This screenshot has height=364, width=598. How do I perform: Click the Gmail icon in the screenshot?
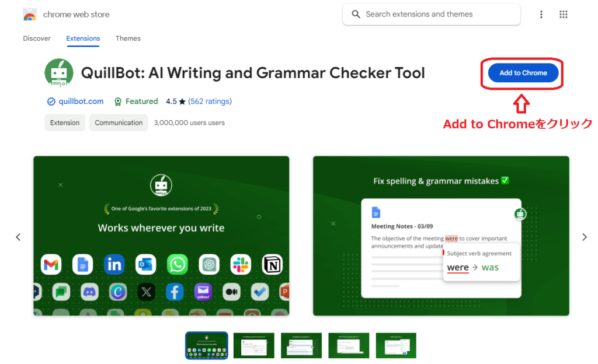[51, 264]
